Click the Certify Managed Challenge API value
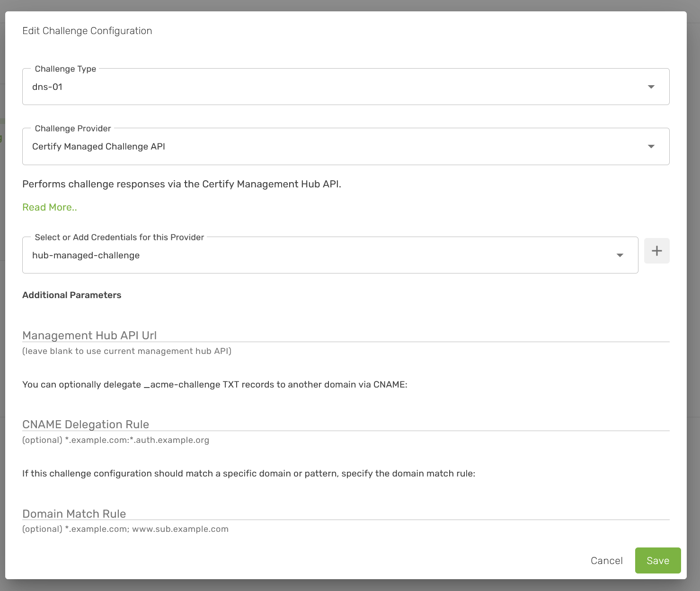The width and height of the screenshot is (700, 591). click(98, 147)
